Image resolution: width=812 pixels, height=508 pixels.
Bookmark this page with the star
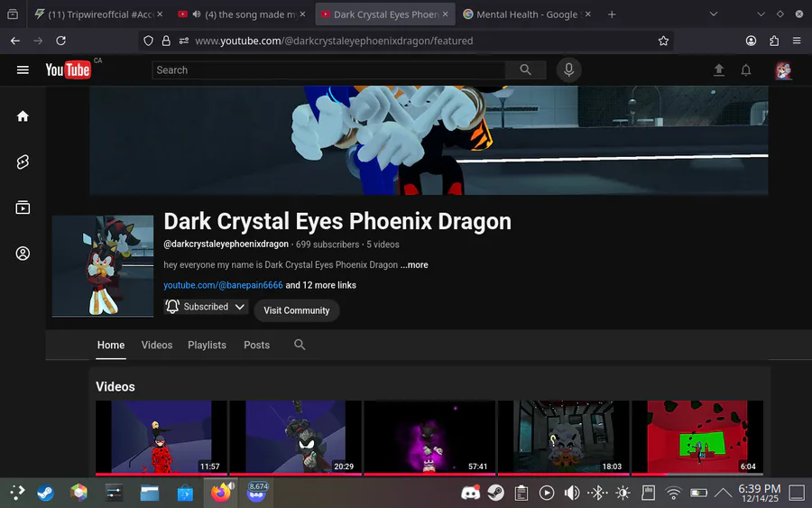click(663, 41)
